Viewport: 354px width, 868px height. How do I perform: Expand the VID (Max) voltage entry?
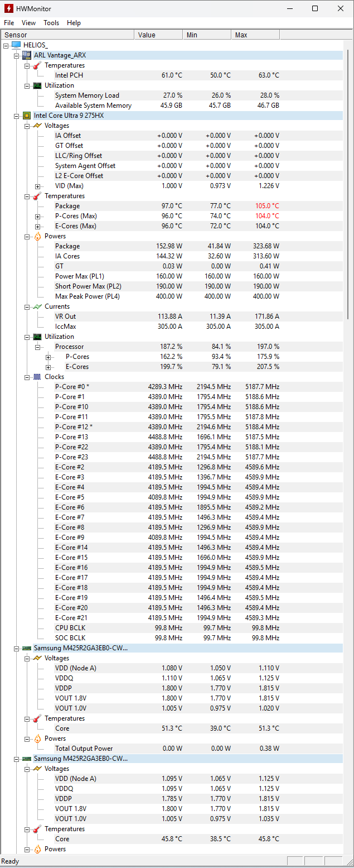tap(37, 186)
